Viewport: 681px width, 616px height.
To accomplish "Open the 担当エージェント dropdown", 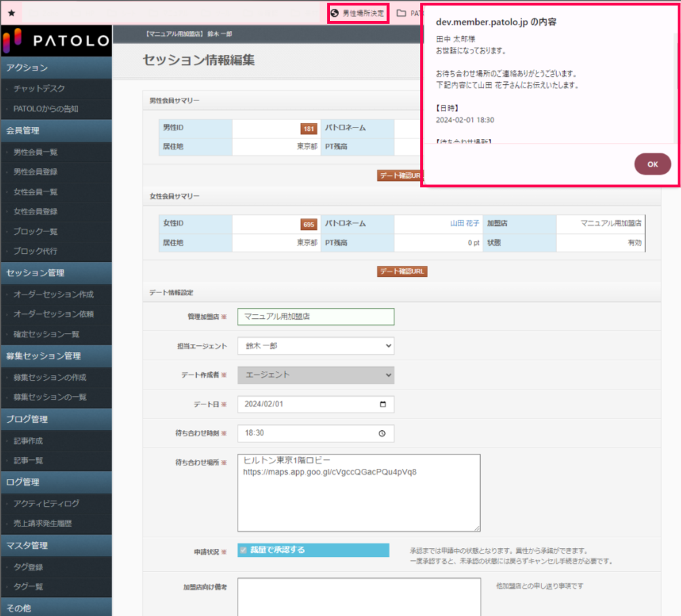I will tap(316, 346).
